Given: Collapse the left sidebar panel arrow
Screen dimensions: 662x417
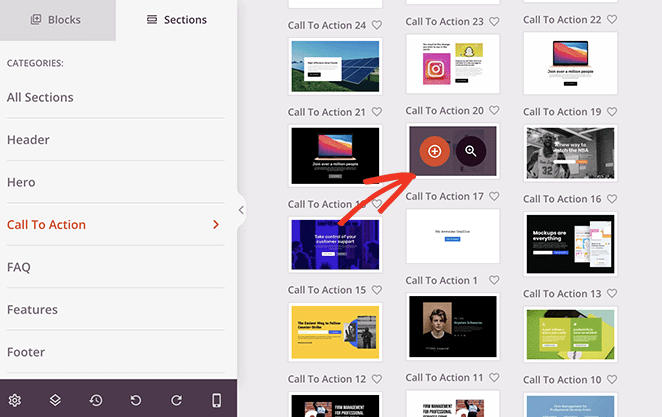Looking at the screenshot, I should pyautogui.click(x=241, y=210).
